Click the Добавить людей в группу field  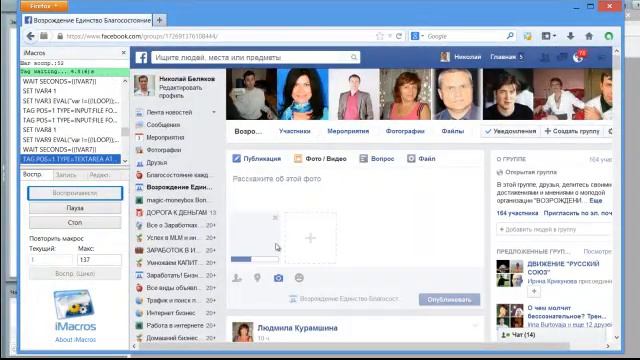[554, 229]
